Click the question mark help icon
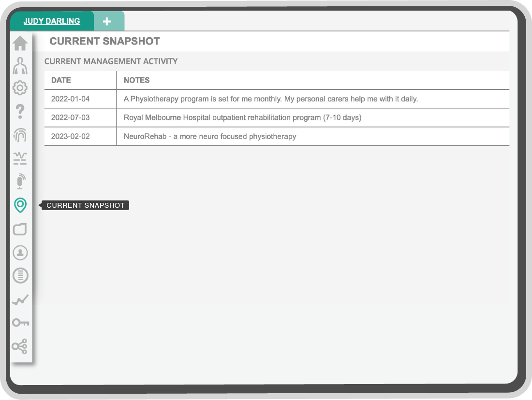This screenshot has width=532, height=400. click(20, 111)
